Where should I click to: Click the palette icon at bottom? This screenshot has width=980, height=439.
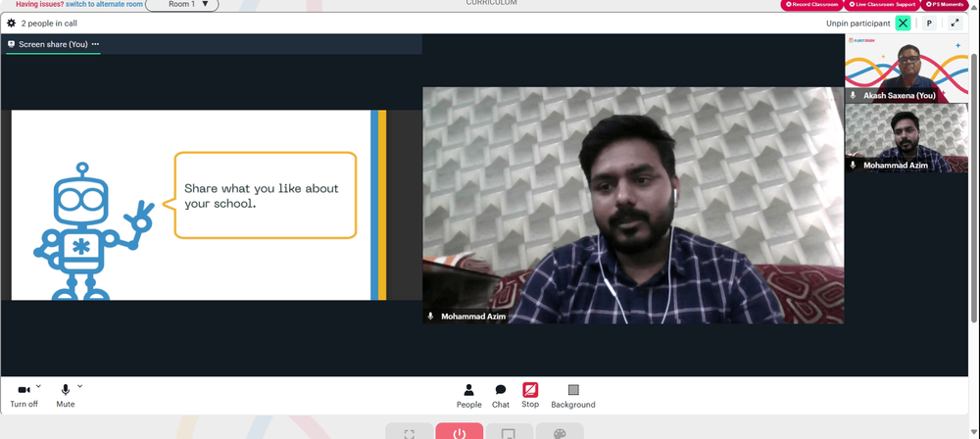pos(560,433)
